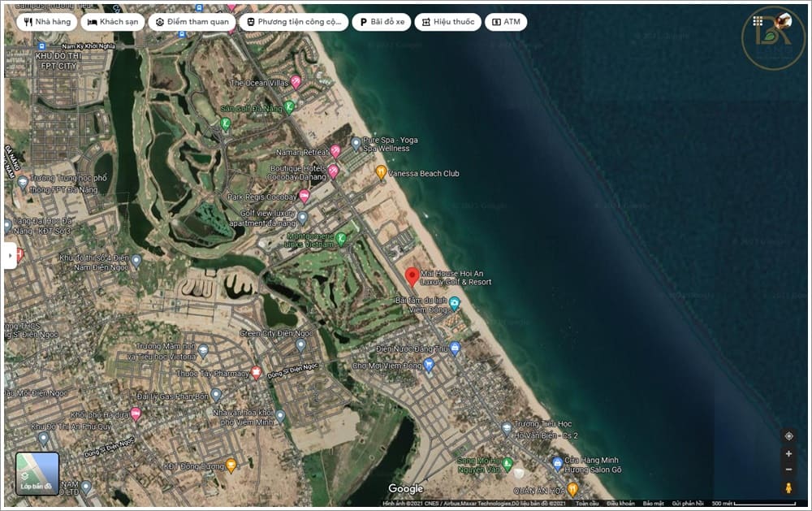Show ATM locations
Screen dimensions: 812x511
(x=506, y=22)
